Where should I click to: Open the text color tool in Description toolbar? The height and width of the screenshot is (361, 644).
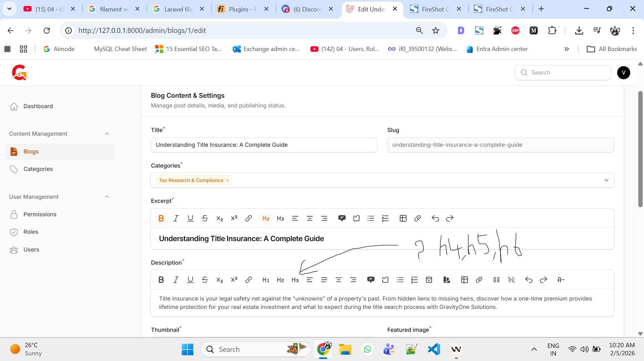point(446,280)
